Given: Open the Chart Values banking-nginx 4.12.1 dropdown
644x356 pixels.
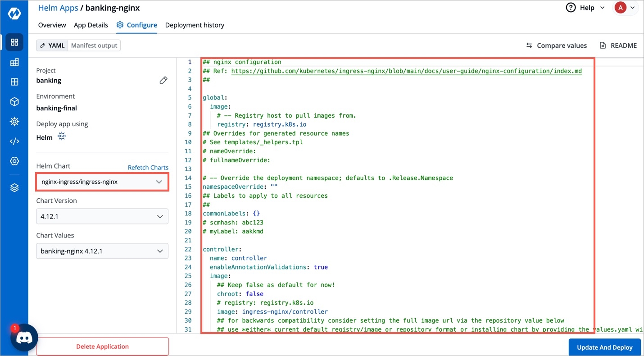Looking at the screenshot, I should [102, 251].
